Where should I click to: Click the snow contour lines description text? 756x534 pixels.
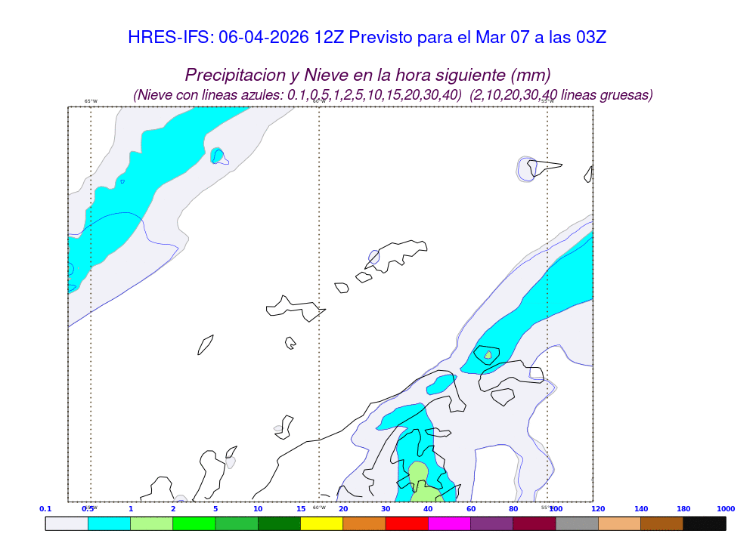coord(392,95)
